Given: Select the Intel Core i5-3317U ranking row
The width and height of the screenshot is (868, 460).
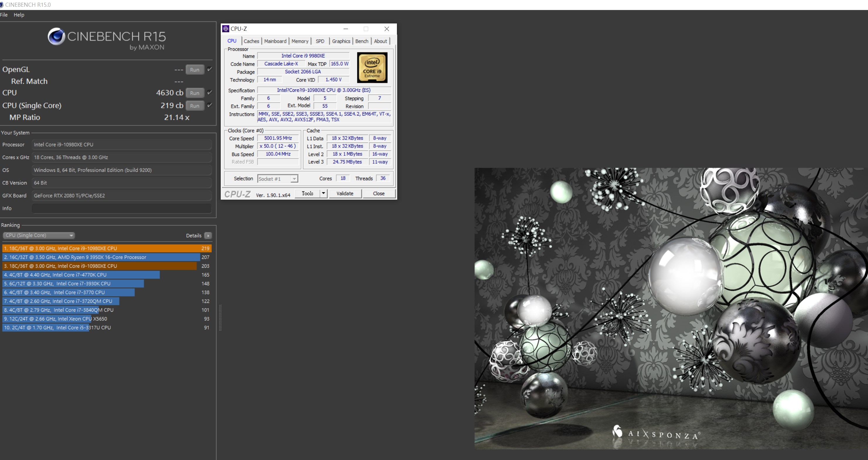Looking at the screenshot, I should point(107,327).
